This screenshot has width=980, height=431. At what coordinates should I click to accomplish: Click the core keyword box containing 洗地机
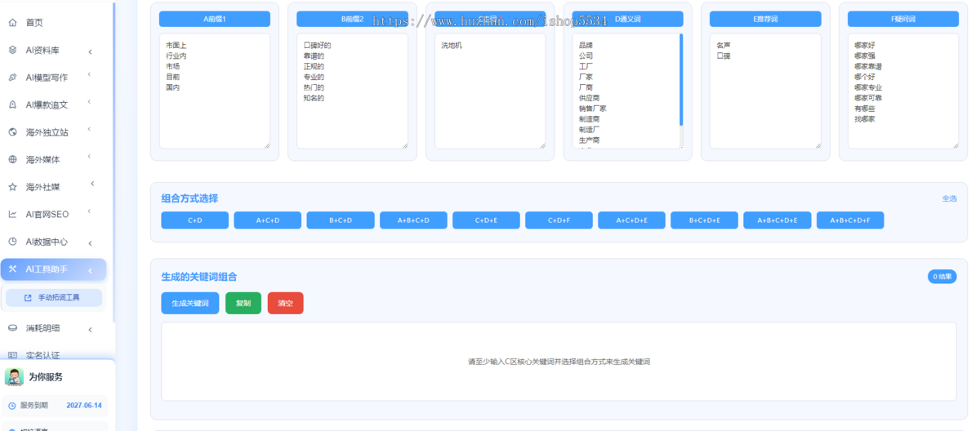pyautogui.click(x=490, y=91)
